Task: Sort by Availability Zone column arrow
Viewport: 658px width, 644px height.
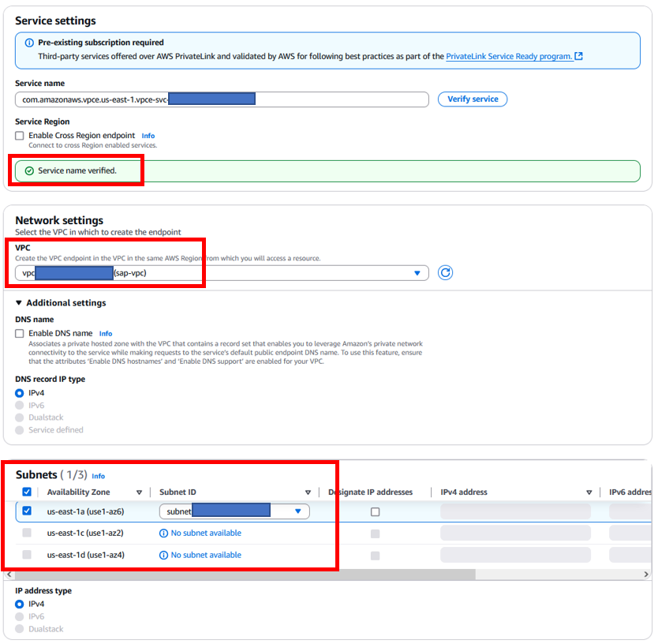Action: [x=140, y=492]
